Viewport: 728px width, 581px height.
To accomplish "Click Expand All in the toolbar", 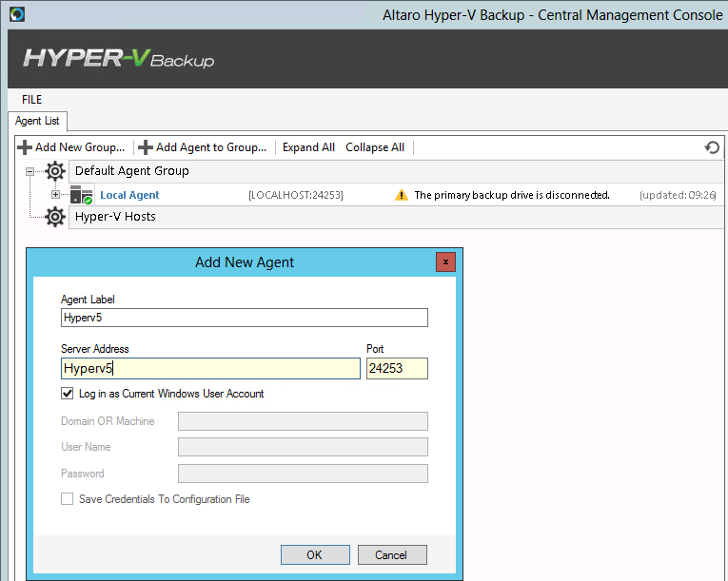I will coord(308,147).
